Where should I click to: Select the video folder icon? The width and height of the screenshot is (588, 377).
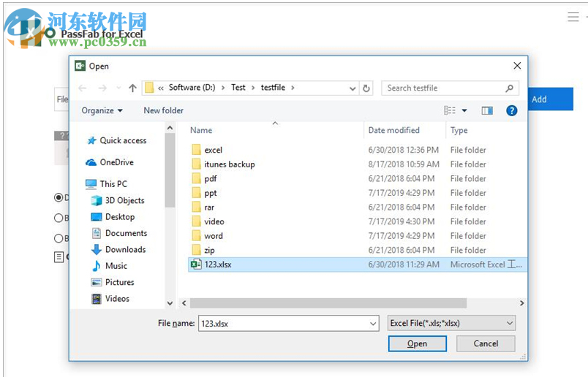[x=196, y=221]
